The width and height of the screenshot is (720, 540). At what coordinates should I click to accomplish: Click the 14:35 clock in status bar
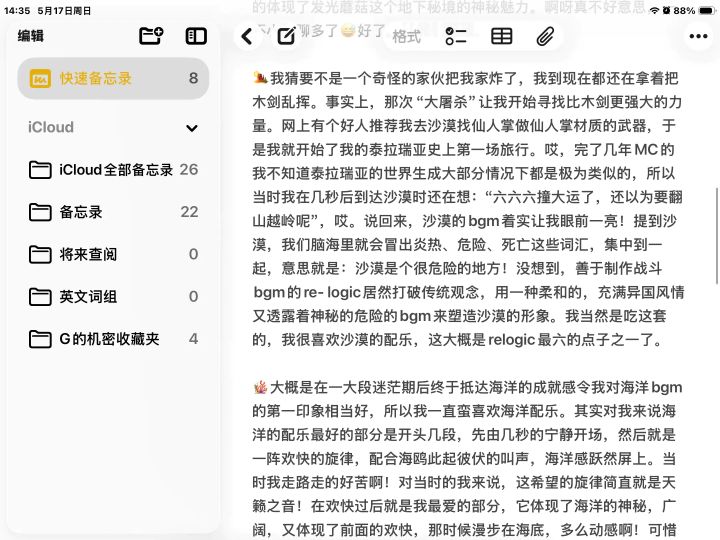17,10
